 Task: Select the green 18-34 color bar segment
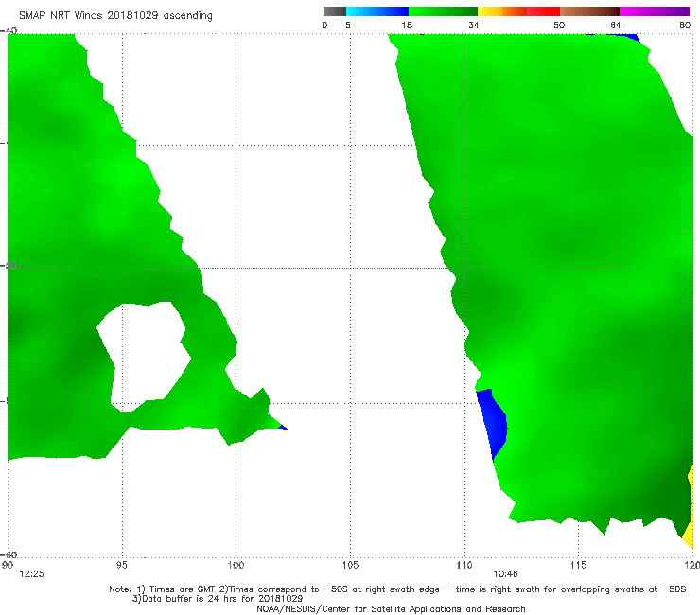point(443,11)
